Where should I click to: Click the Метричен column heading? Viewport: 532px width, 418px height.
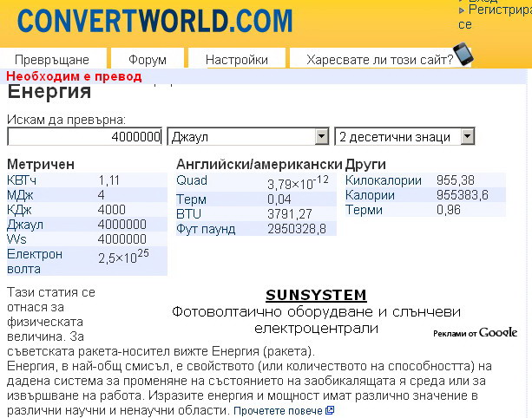(x=41, y=164)
